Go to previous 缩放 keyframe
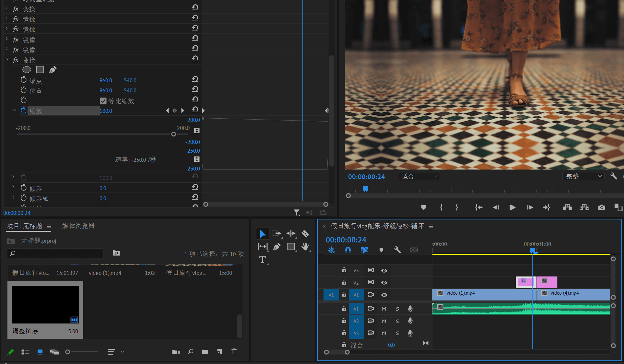624x364 pixels. pos(167,111)
